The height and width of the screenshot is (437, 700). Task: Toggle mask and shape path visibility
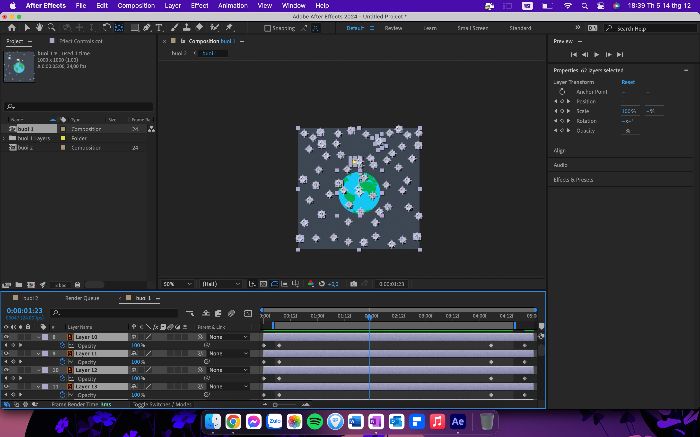click(274, 284)
